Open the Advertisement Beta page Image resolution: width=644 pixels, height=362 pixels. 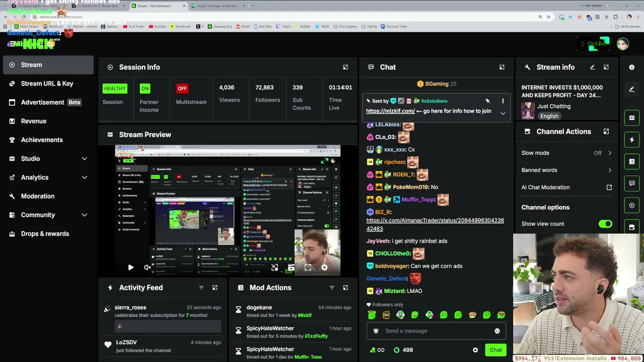coord(48,102)
